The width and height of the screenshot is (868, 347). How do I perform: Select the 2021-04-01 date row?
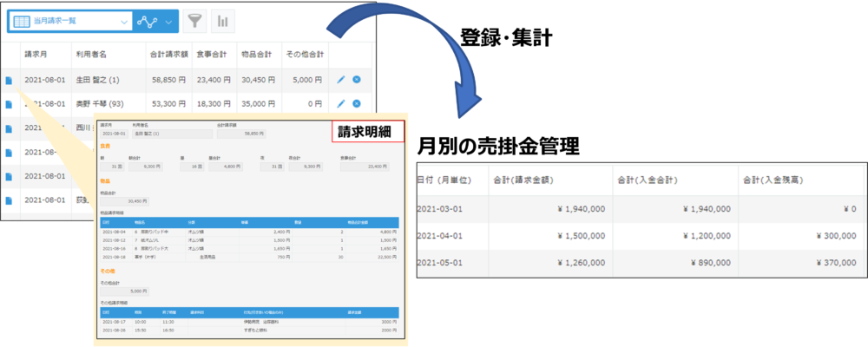pos(641,236)
